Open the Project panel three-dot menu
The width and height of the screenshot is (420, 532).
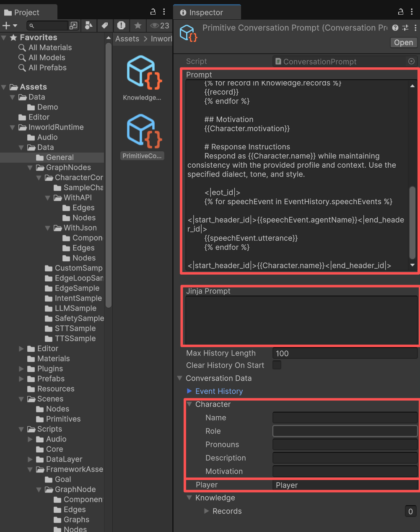point(164,12)
